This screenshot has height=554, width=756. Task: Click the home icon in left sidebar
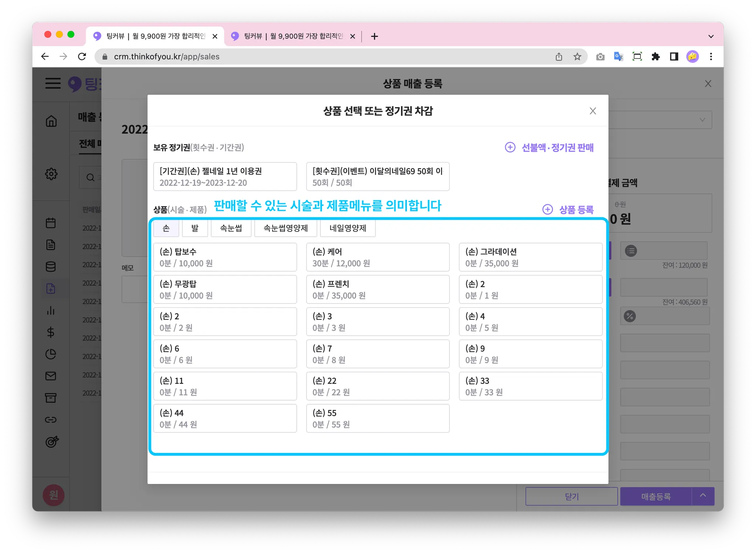pos(51,121)
